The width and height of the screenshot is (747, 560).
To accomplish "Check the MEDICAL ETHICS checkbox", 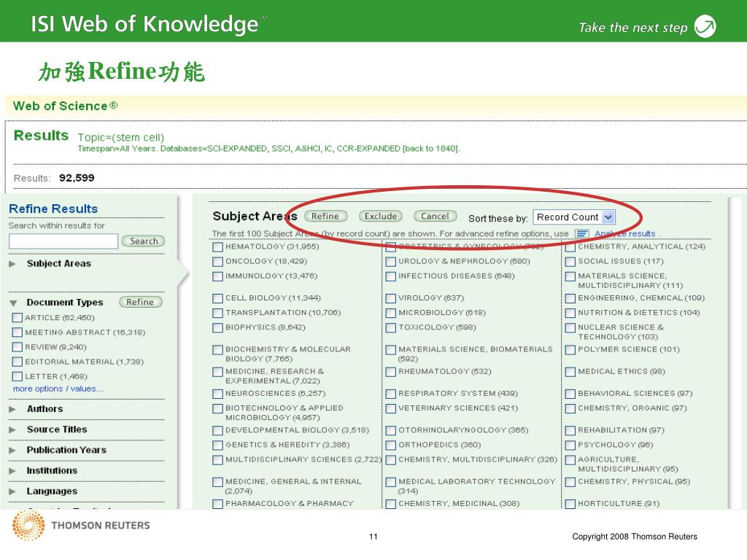I will tap(570, 371).
